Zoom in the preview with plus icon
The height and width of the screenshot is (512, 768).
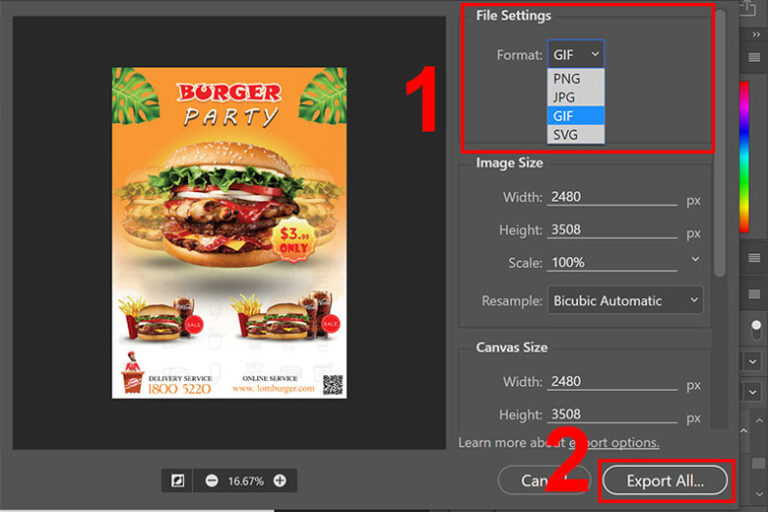tap(280, 481)
